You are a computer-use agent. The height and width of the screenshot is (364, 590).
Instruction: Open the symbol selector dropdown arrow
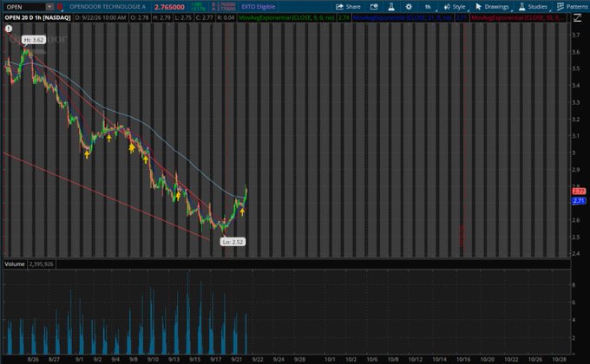49,7
